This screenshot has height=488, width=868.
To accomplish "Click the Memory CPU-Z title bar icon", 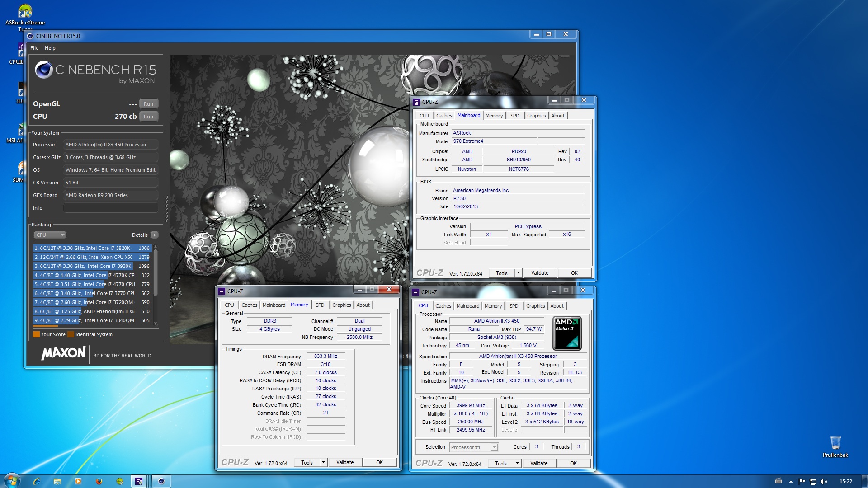I will (222, 291).
